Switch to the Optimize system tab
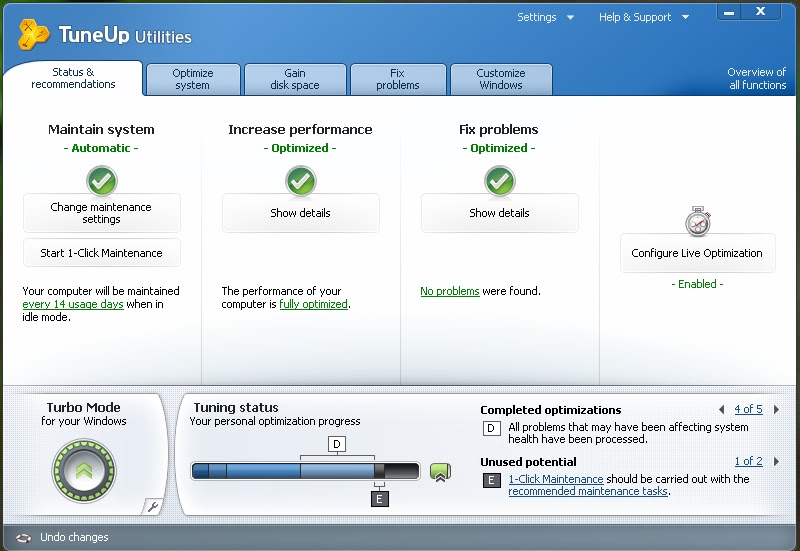Screen dimensions: 800x551 (193, 79)
